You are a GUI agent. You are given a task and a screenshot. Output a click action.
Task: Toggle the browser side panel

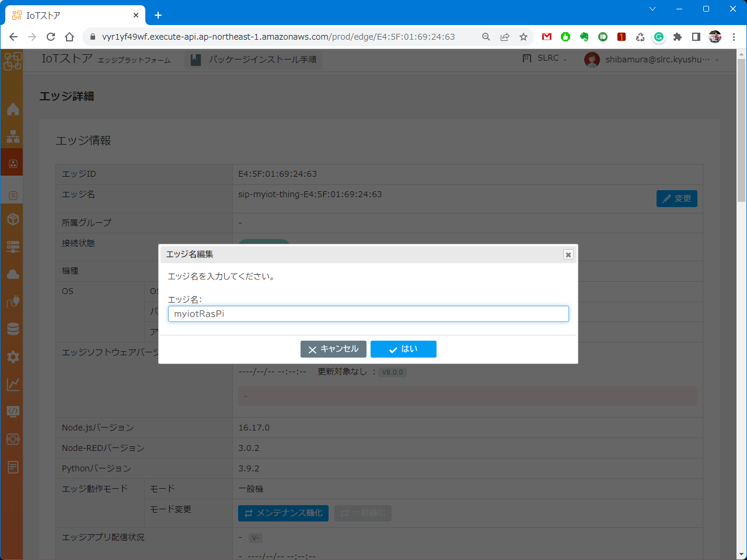click(696, 37)
